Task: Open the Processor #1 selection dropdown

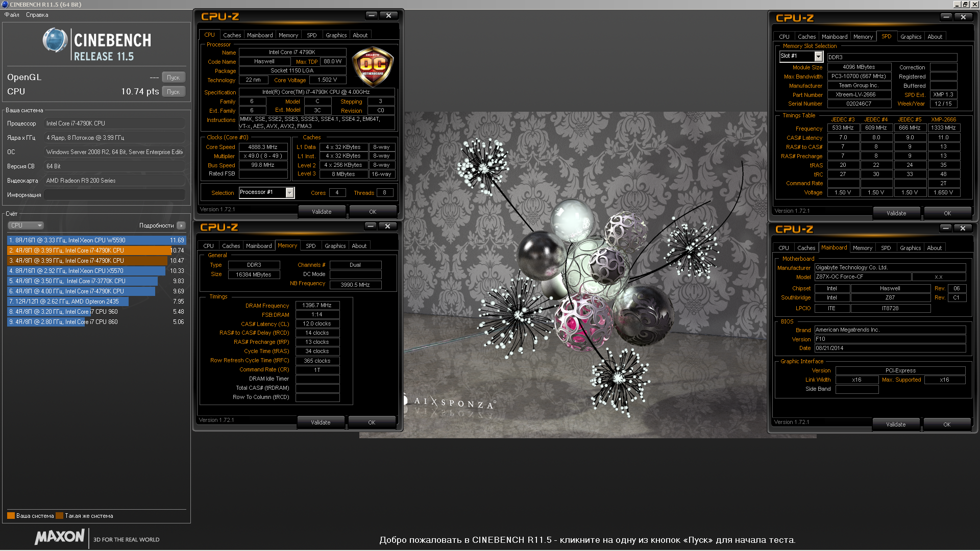Action: 289,192
